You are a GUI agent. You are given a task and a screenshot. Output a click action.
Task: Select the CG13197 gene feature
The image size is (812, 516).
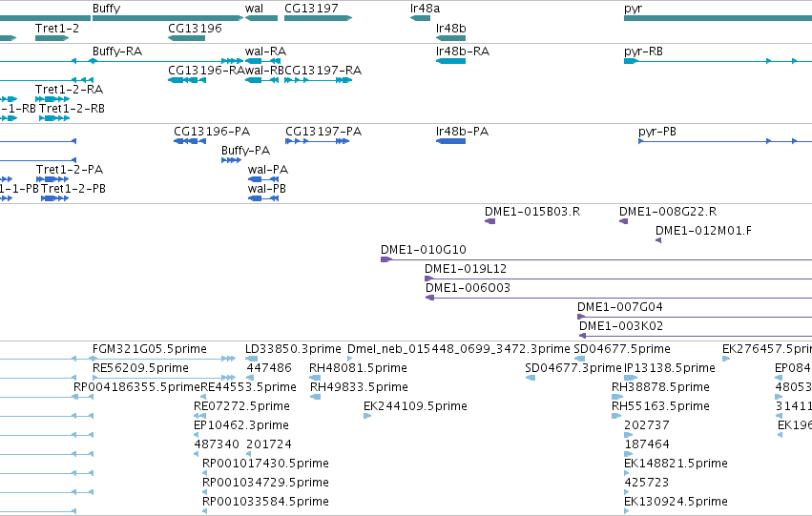click(x=318, y=18)
